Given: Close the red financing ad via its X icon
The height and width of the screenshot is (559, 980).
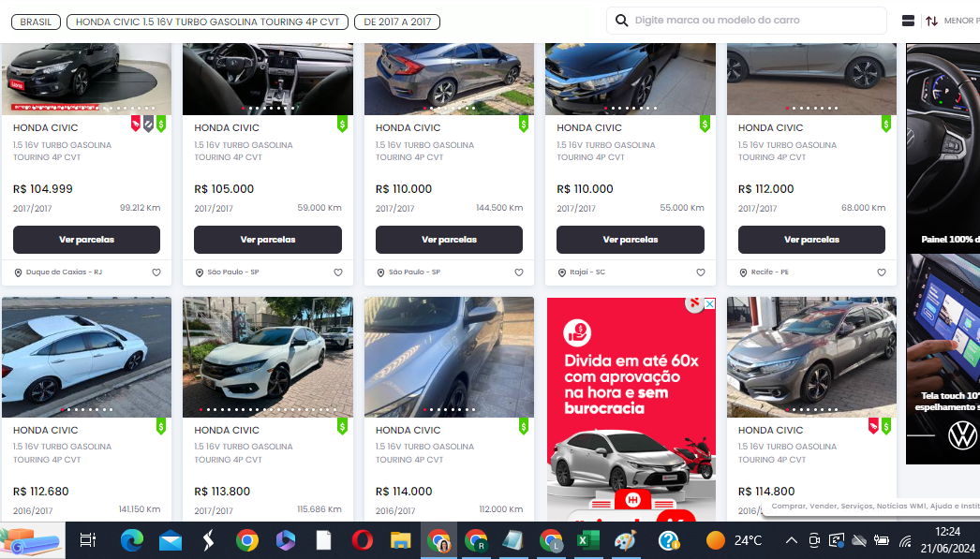Looking at the screenshot, I should 693,305.
